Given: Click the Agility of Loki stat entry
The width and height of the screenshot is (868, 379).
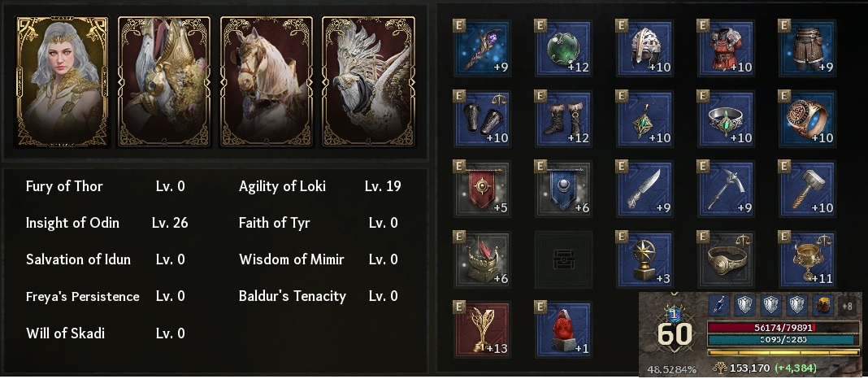Looking at the screenshot, I should tap(319, 186).
